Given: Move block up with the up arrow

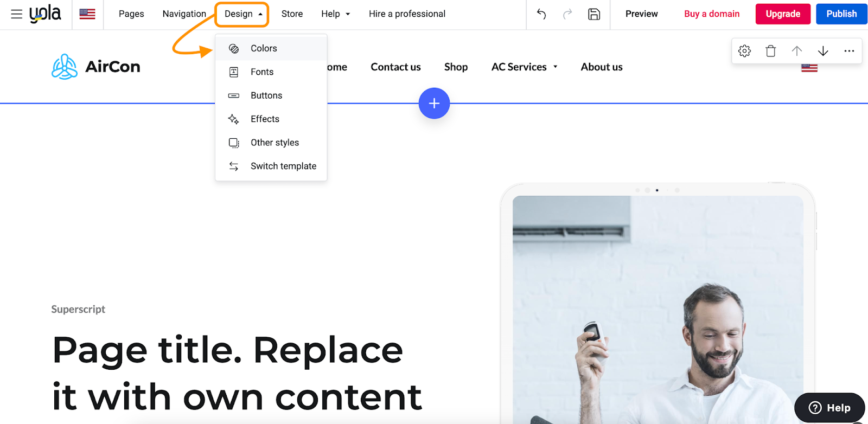Looking at the screenshot, I should tap(796, 51).
